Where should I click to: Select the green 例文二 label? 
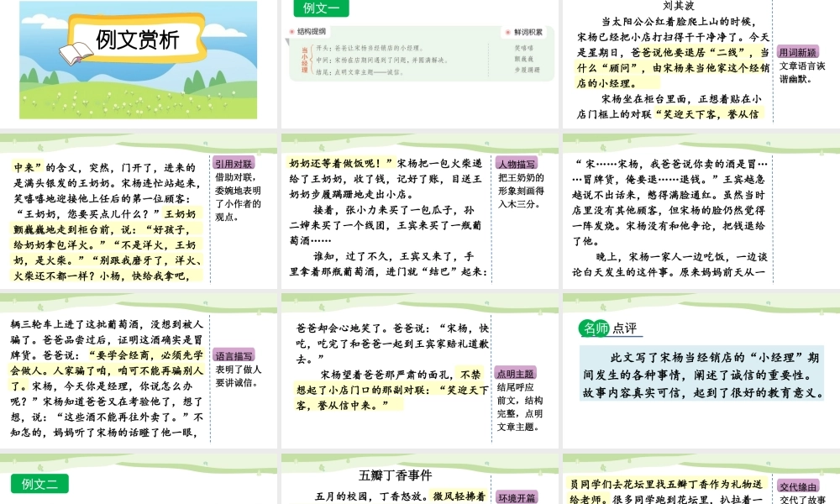(39, 484)
